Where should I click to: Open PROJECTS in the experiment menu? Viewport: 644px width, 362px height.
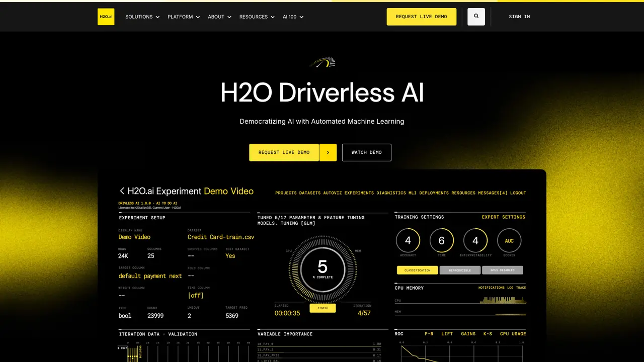pyautogui.click(x=286, y=193)
